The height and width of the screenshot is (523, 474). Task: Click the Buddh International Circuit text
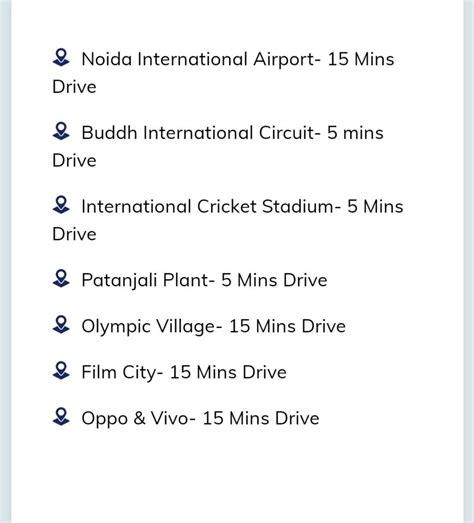(199, 133)
